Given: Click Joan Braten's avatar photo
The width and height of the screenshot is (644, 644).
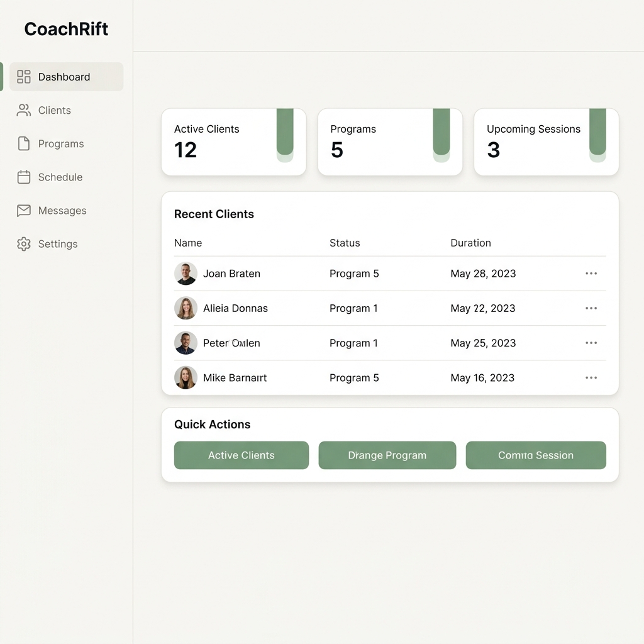Looking at the screenshot, I should (x=186, y=274).
